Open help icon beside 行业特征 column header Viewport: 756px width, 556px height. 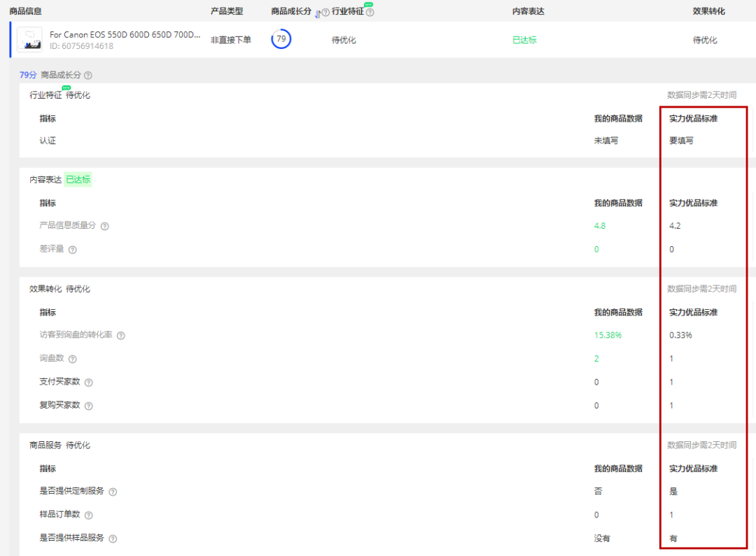(x=370, y=13)
